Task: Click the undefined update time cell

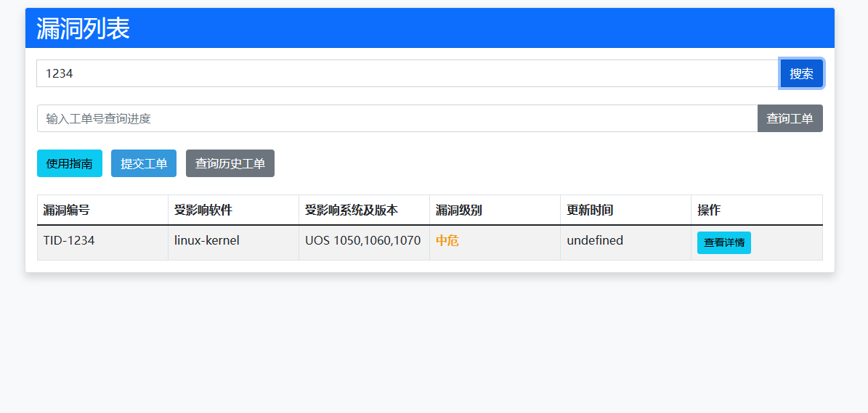Action: tap(595, 240)
